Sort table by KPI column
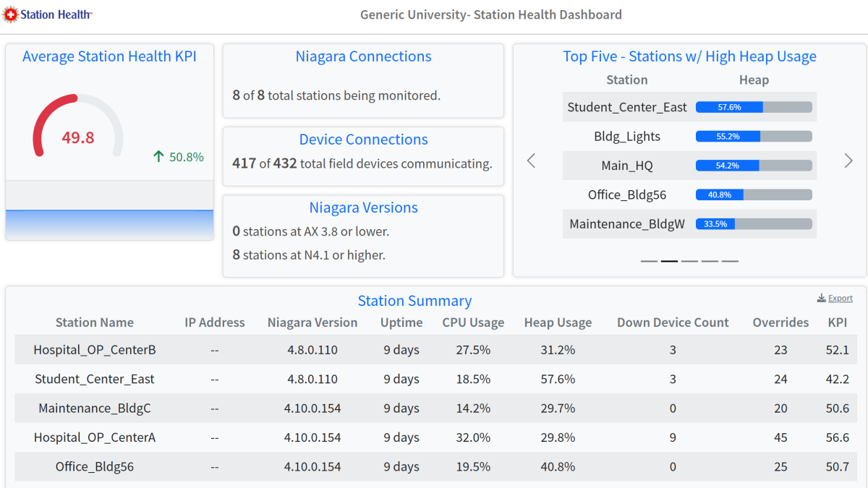Viewport: 868px width, 488px height. (x=838, y=322)
